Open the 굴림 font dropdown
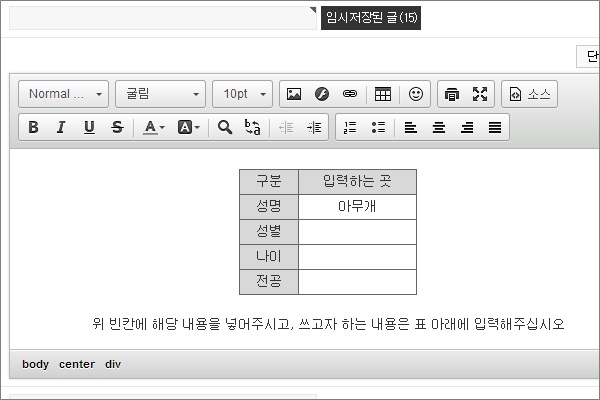The height and width of the screenshot is (400, 600). click(x=160, y=94)
